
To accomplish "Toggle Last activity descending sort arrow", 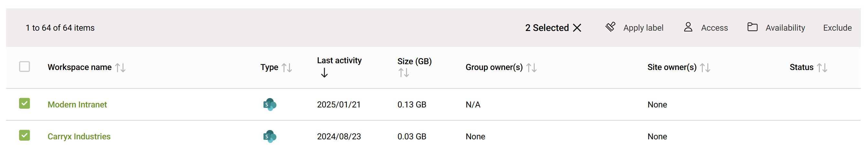I will [324, 73].
